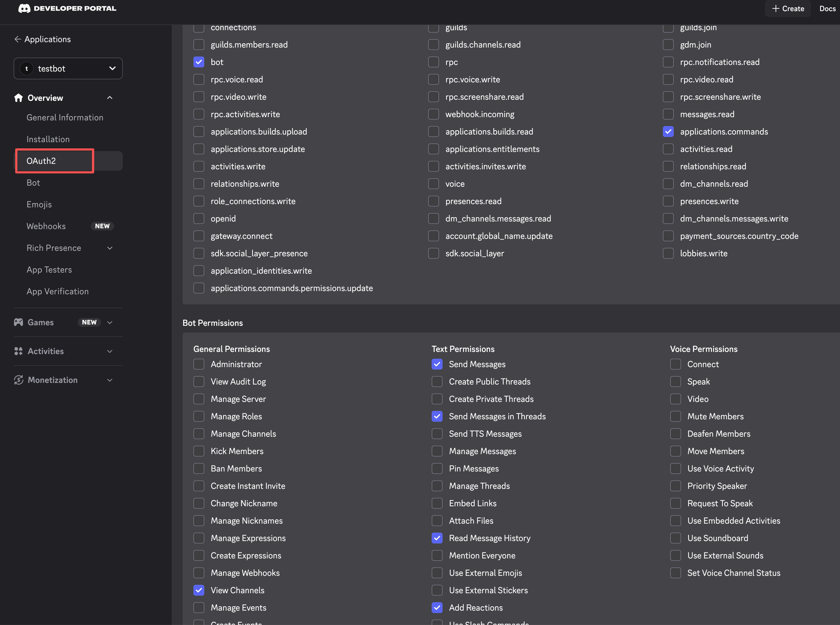Check the lobbies.write scope
This screenshot has height=625, width=840.
668,254
